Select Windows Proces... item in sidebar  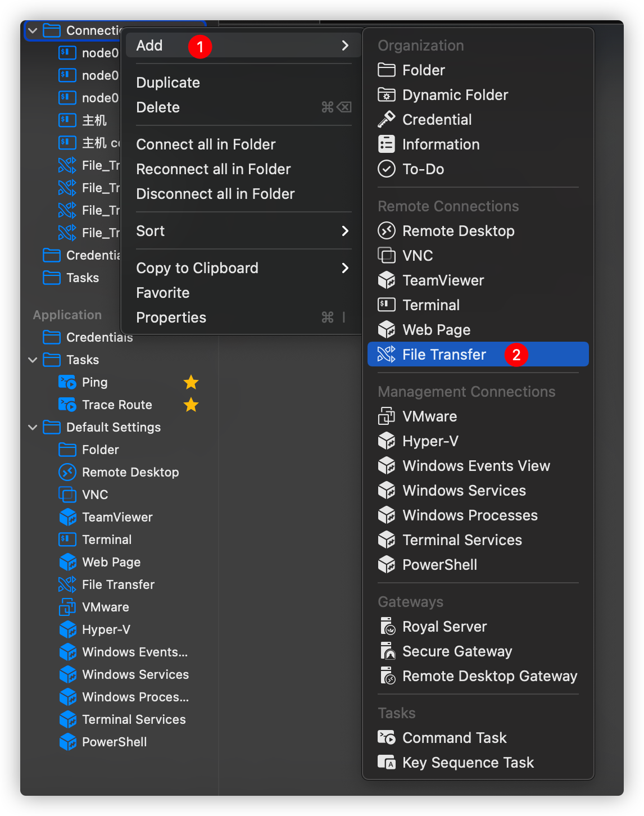pyautogui.click(x=135, y=697)
